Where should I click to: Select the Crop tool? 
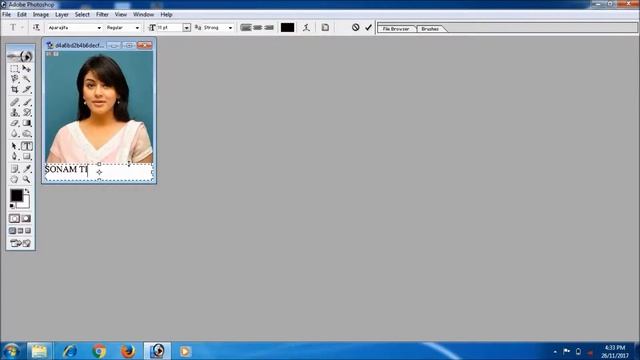click(x=15, y=89)
